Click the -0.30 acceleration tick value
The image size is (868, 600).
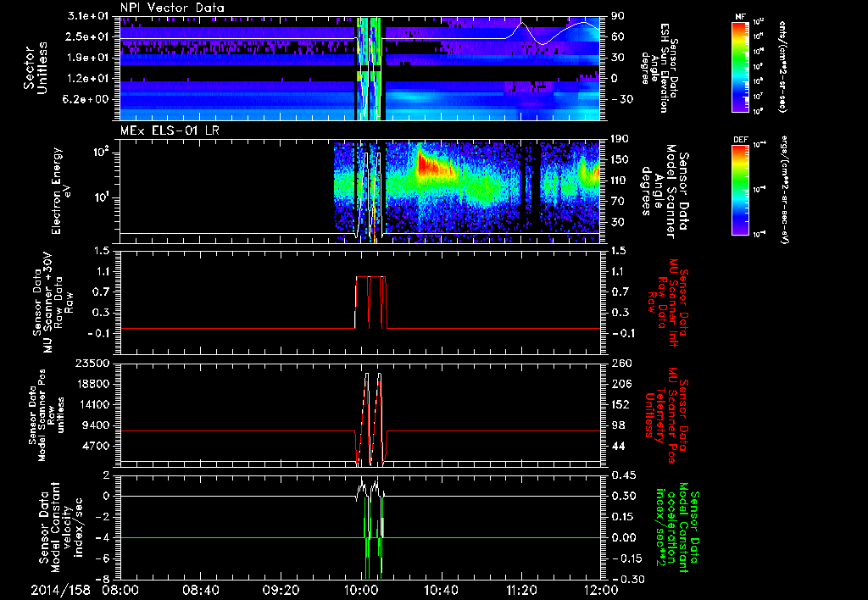(x=628, y=580)
